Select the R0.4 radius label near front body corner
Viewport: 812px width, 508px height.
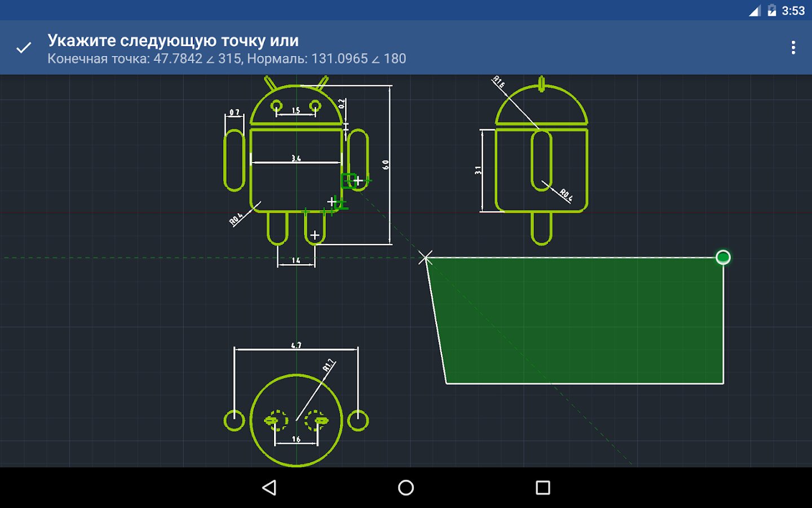pos(236,220)
